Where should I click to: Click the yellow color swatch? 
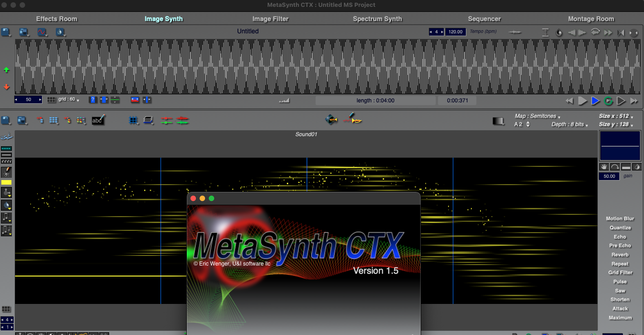pos(6,182)
